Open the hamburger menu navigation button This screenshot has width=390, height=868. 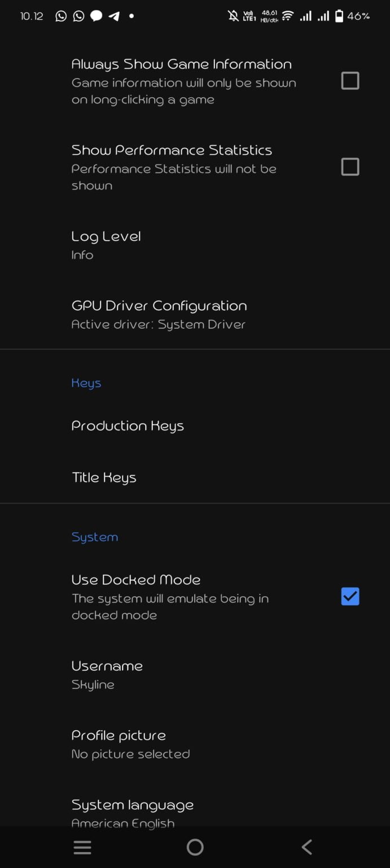pyautogui.click(x=82, y=847)
